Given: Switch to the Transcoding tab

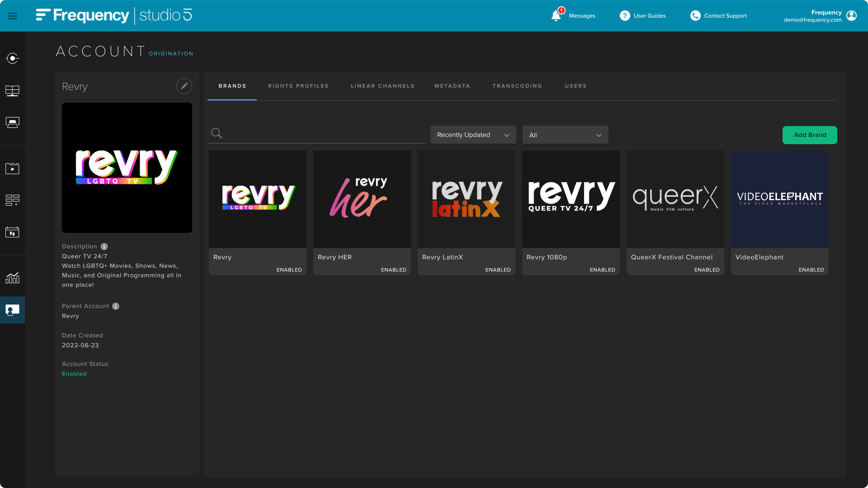Looking at the screenshot, I should pyautogui.click(x=517, y=86).
